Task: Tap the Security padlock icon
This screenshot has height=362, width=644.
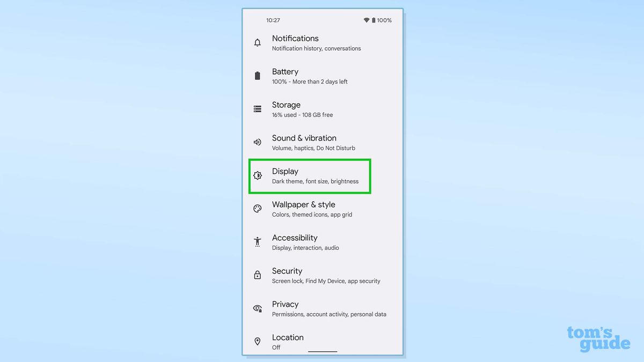Action: tap(257, 275)
